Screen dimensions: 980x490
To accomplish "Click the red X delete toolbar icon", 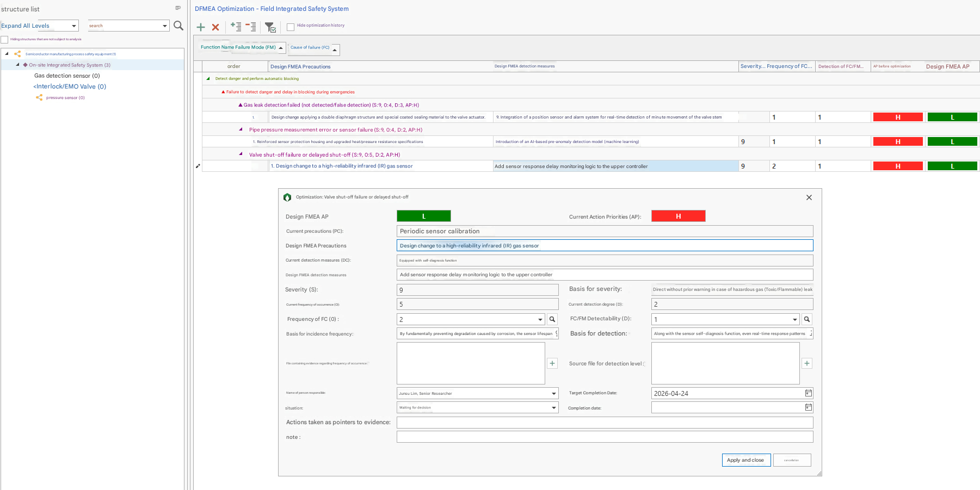I will (215, 27).
